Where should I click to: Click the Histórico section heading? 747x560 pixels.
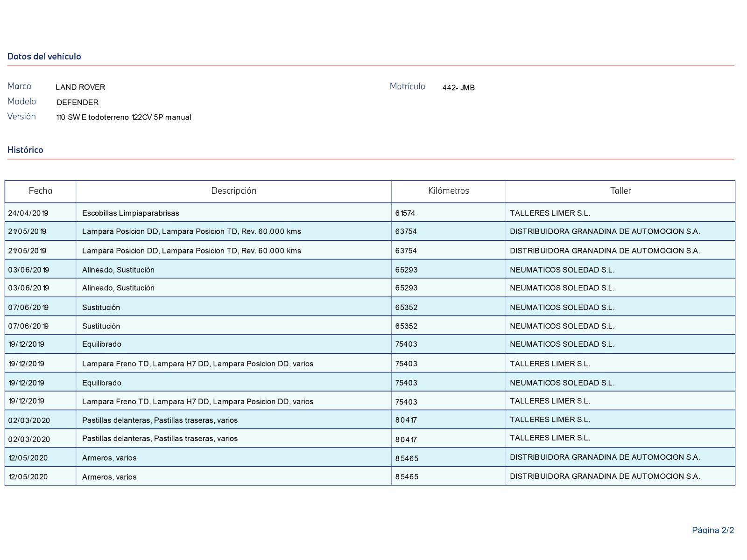click(x=25, y=150)
